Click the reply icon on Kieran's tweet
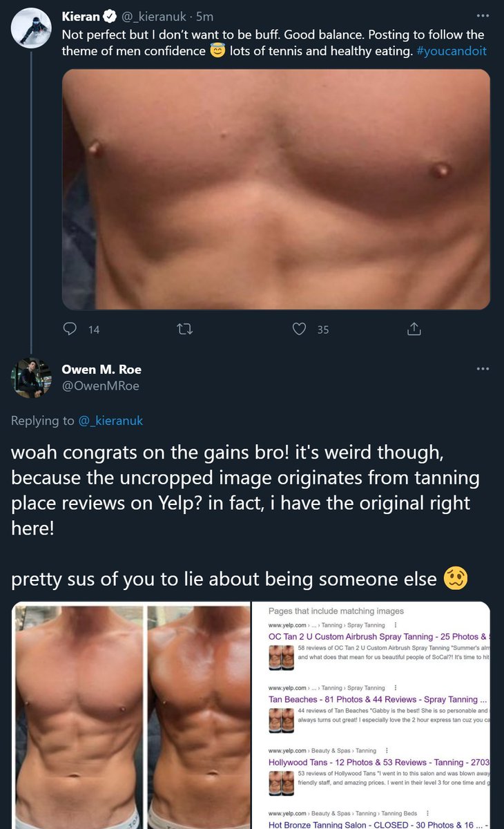The height and width of the screenshot is (829, 504). (x=70, y=330)
